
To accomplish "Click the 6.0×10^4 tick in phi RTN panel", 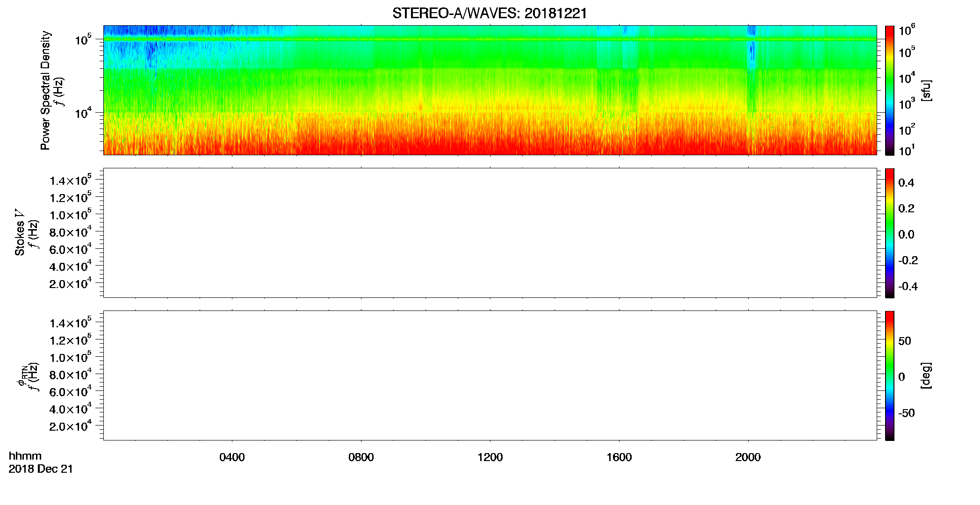I will 71,391.
